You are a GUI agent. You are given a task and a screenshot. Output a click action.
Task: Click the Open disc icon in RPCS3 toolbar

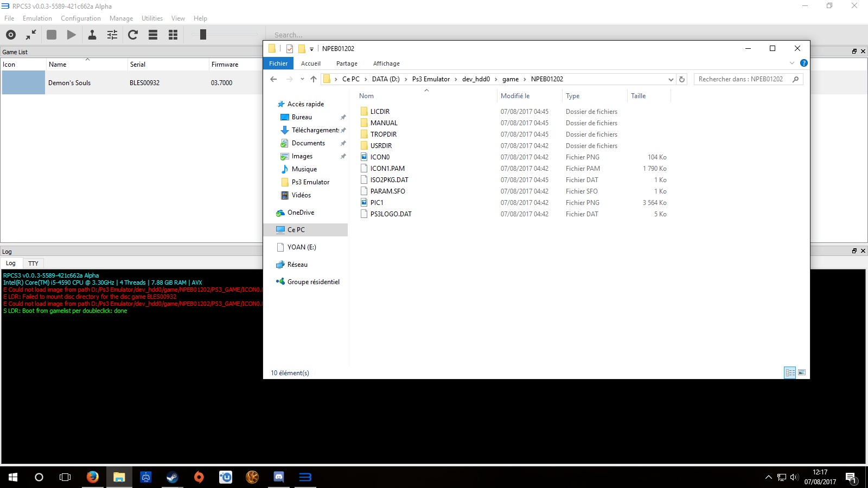tap(11, 35)
